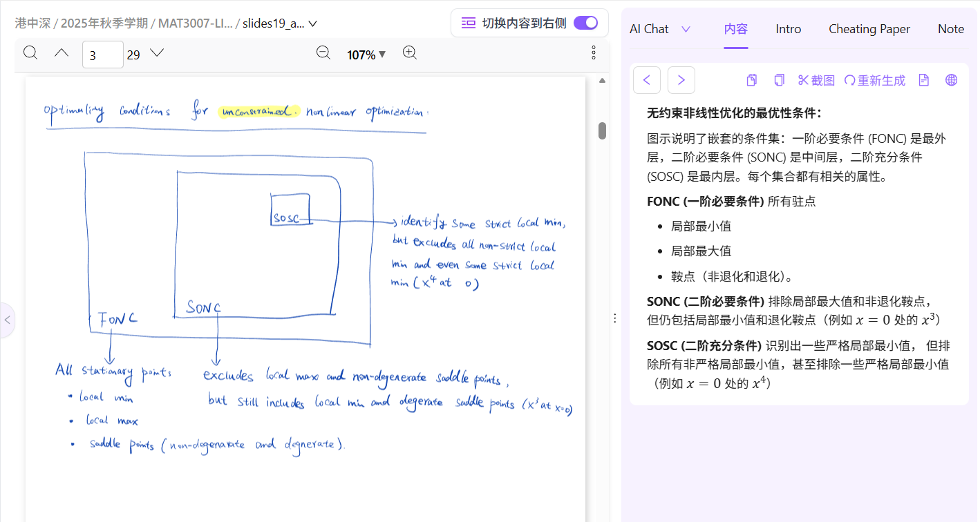This screenshot has width=980, height=522.
Task: Go to previous page with up arrow
Action: [x=62, y=53]
